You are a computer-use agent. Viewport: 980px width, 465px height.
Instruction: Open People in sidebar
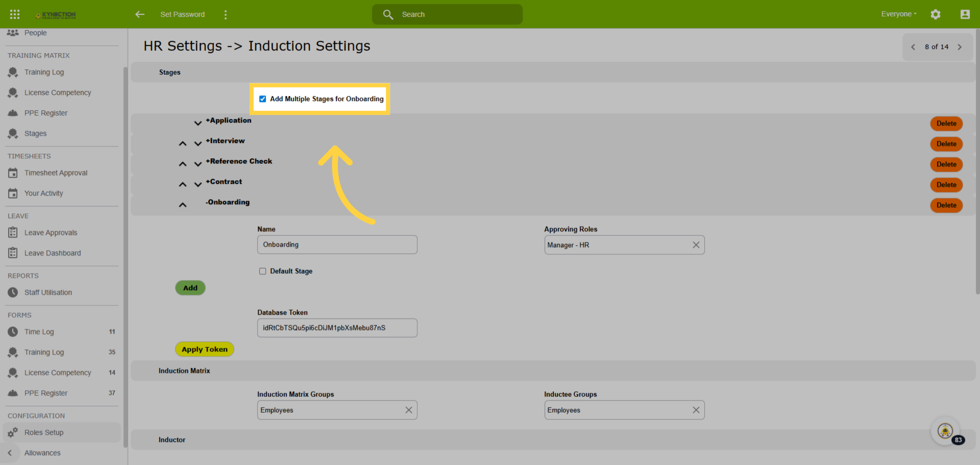coord(36,33)
